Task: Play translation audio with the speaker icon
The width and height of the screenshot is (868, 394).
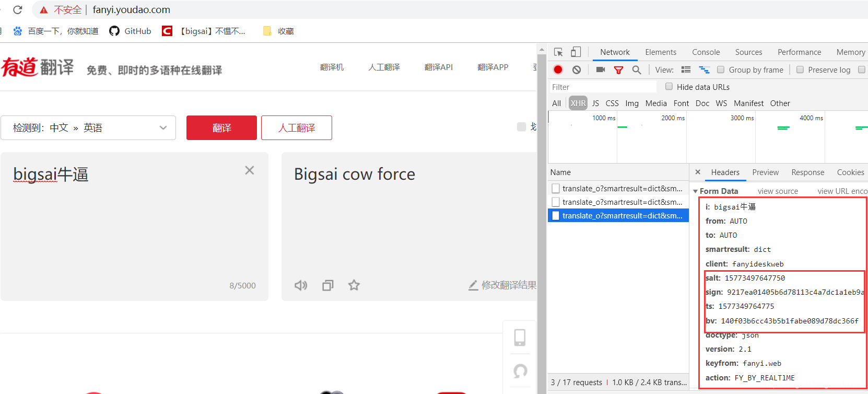Action: click(x=301, y=285)
